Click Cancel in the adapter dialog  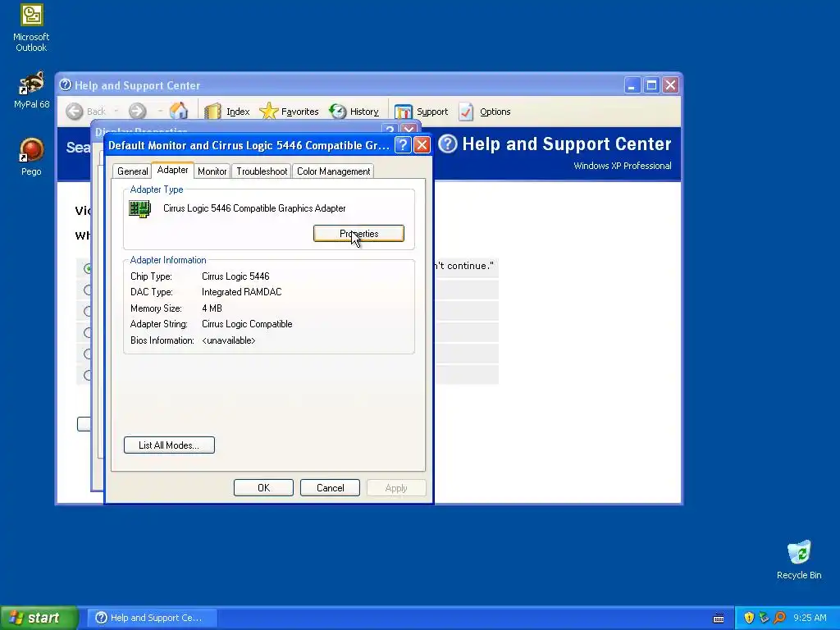click(x=330, y=488)
